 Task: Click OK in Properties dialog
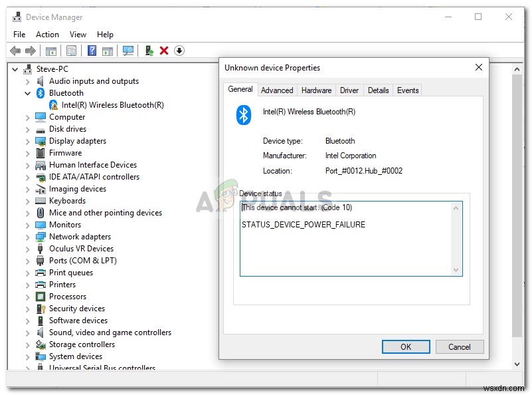click(406, 346)
